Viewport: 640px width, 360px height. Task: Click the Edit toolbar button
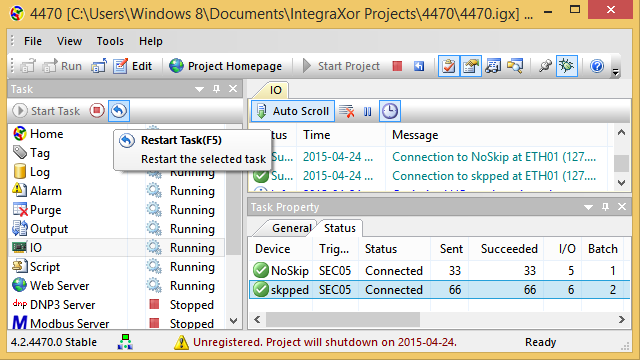click(132, 66)
